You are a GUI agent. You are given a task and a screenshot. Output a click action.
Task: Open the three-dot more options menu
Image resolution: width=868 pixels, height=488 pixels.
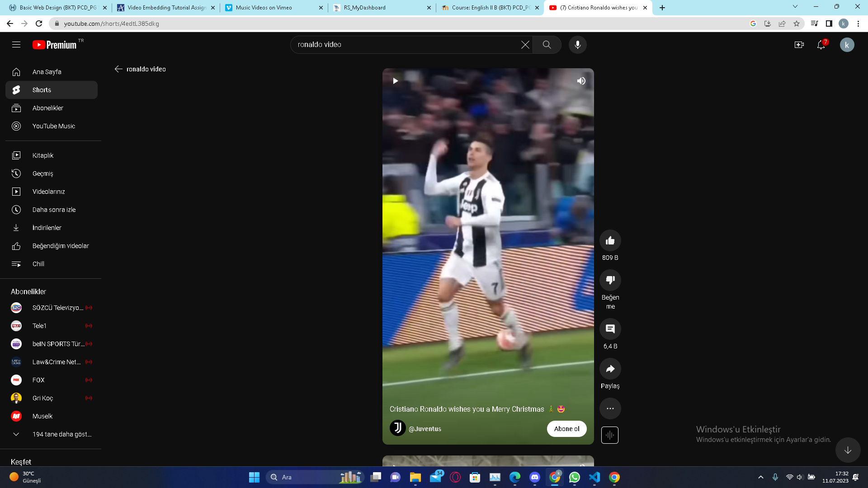[x=610, y=408]
